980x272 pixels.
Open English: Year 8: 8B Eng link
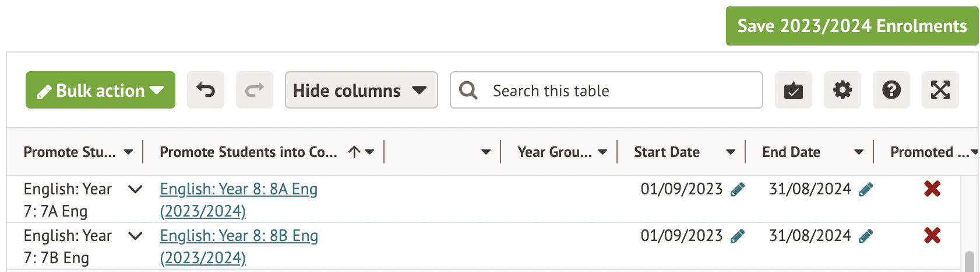[x=239, y=236]
